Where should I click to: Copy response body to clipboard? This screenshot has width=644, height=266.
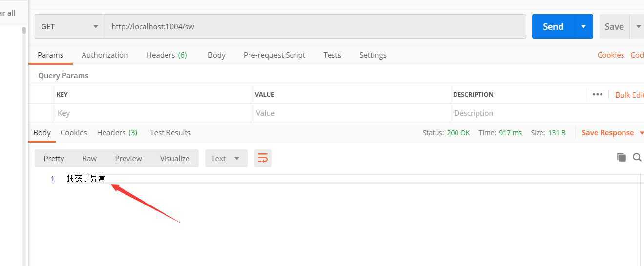pos(621,157)
